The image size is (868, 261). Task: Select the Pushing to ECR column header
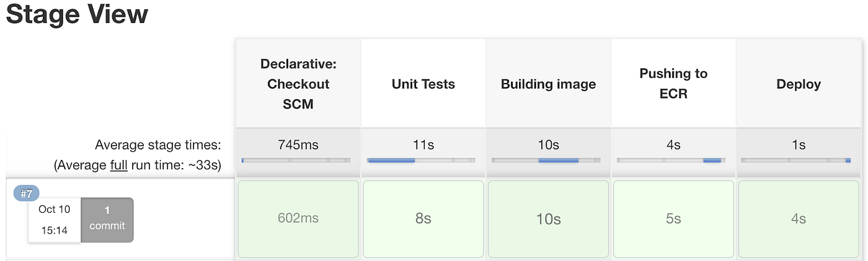point(673,84)
